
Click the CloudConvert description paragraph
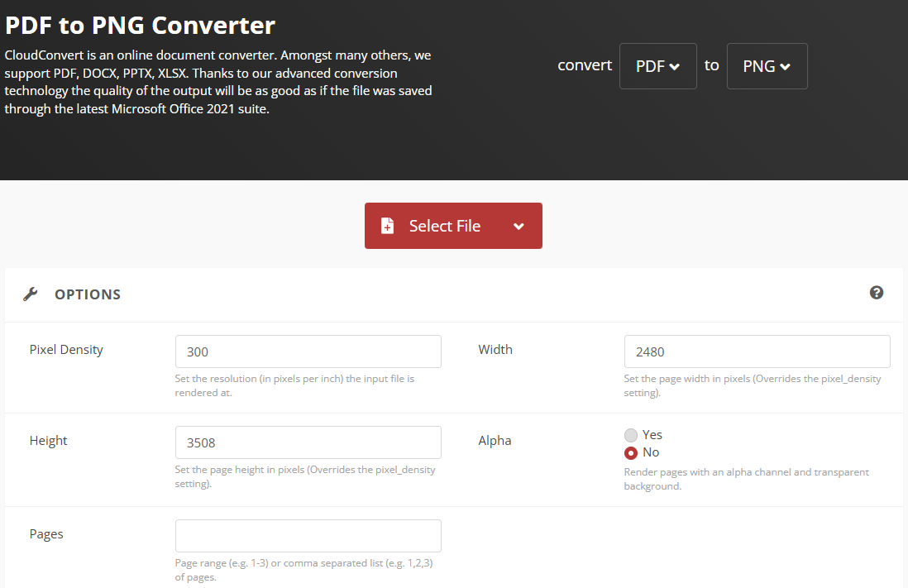point(218,82)
